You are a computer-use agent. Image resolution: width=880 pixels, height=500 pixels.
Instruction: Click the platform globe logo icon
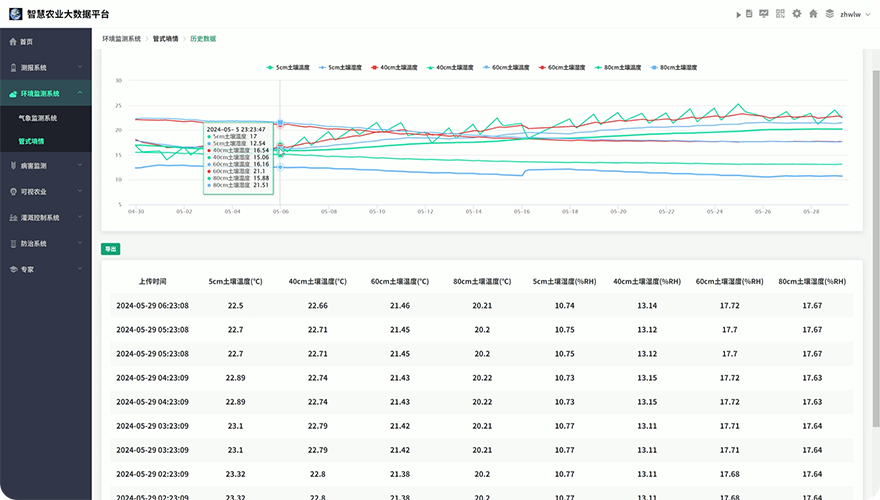coord(16,13)
